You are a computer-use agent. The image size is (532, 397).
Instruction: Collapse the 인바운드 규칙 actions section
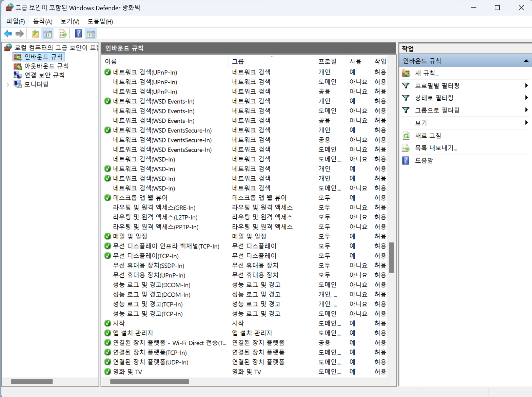pyautogui.click(x=526, y=61)
